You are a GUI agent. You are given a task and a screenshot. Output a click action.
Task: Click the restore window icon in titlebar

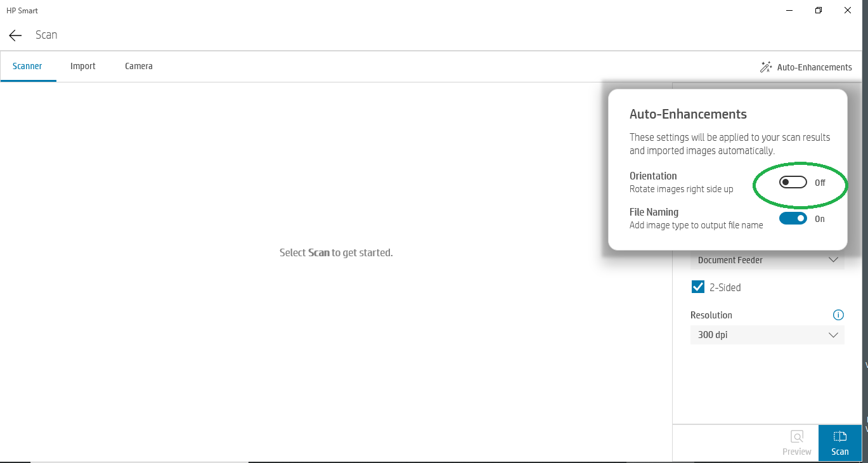coord(818,10)
